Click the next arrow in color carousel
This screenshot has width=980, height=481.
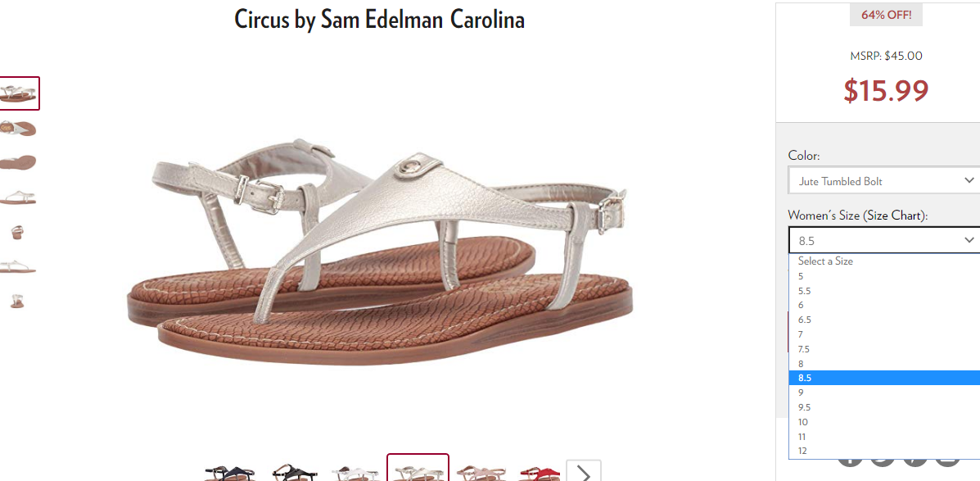point(583,472)
